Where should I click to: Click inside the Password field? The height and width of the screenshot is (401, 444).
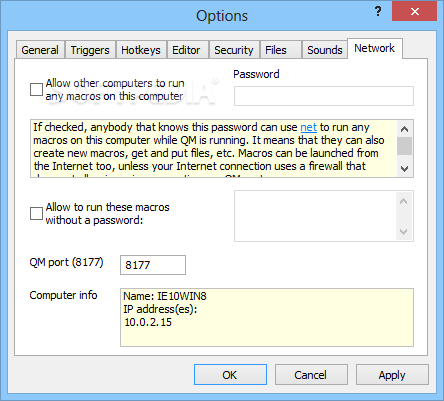pyautogui.click(x=324, y=96)
